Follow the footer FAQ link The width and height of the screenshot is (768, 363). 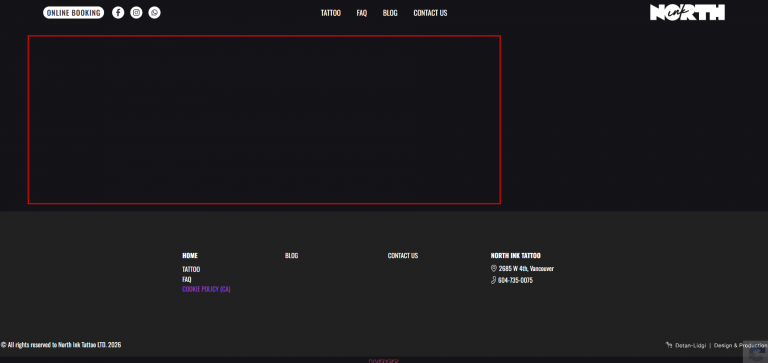click(x=187, y=279)
